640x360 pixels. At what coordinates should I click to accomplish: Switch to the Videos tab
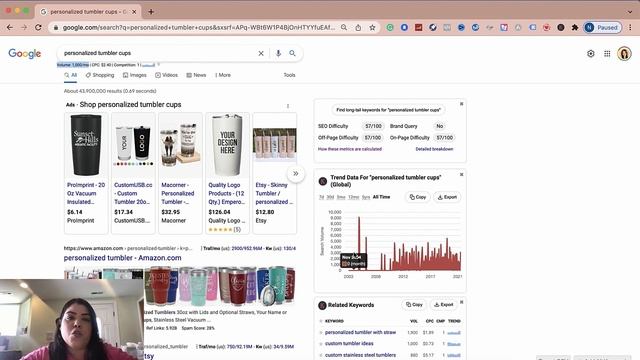[167, 75]
